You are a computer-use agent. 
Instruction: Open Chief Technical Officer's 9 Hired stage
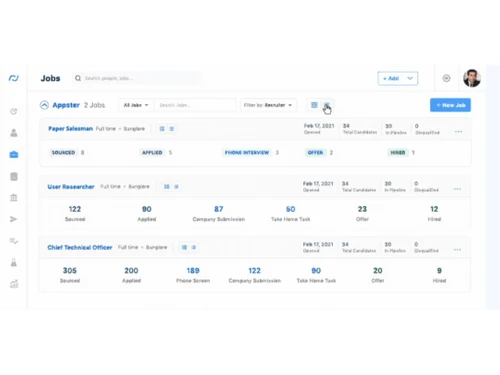439,275
